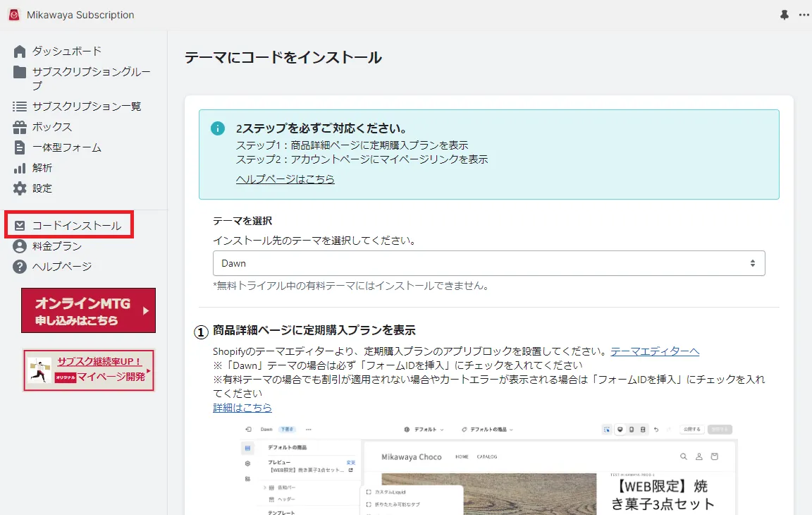Image resolution: width=812 pixels, height=515 pixels.
Task: Open ヘルプページ from the sidebar
Action: click(x=61, y=267)
